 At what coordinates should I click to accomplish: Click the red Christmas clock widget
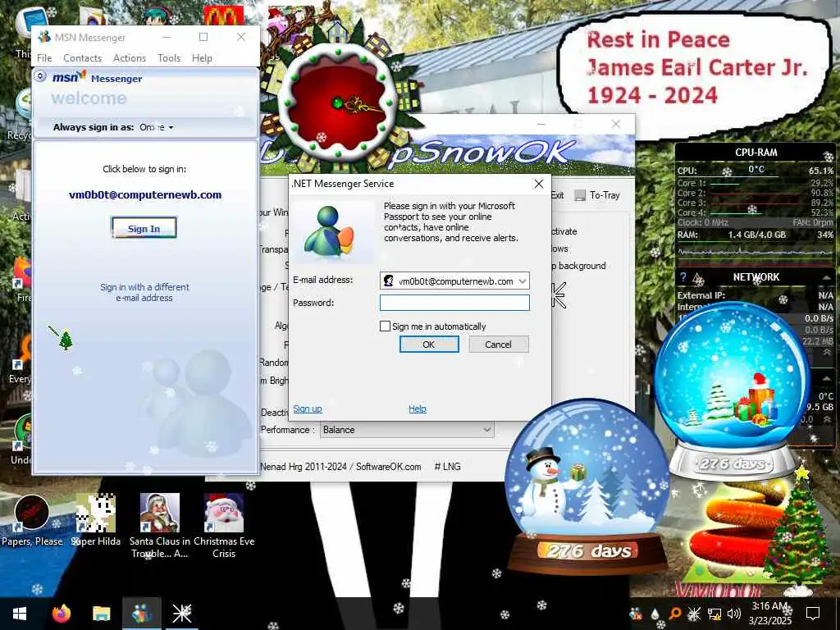(x=337, y=102)
